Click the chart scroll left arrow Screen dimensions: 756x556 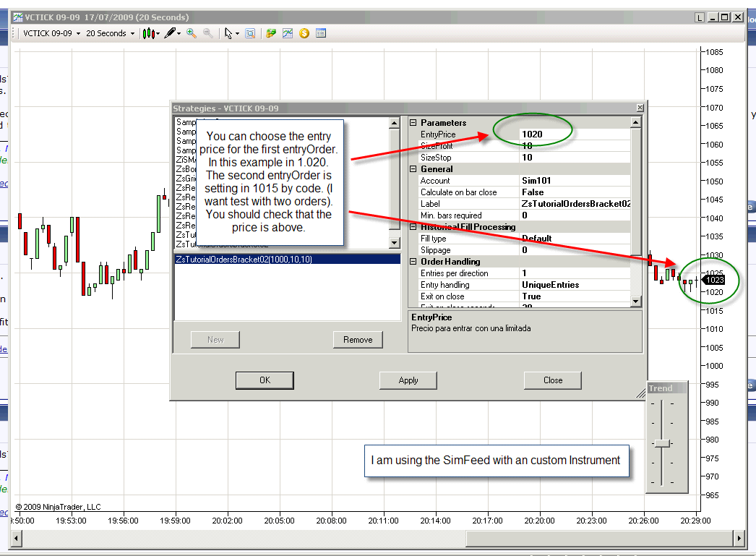tap(16, 538)
